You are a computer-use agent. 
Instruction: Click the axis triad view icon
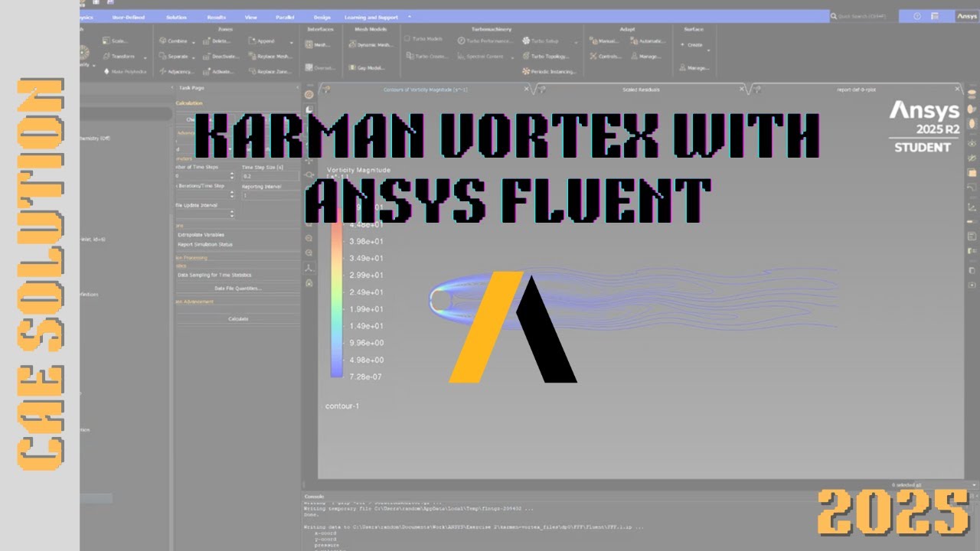(309, 268)
